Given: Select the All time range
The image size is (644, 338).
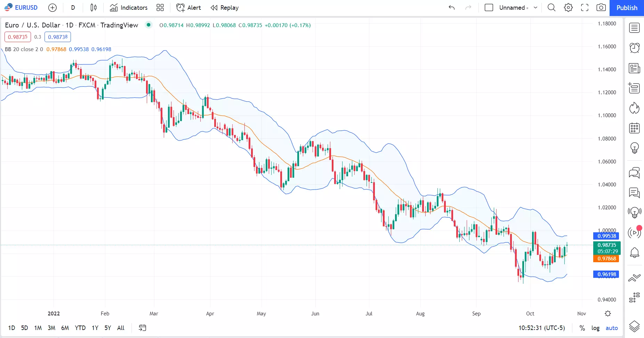Looking at the screenshot, I should tap(121, 328).
